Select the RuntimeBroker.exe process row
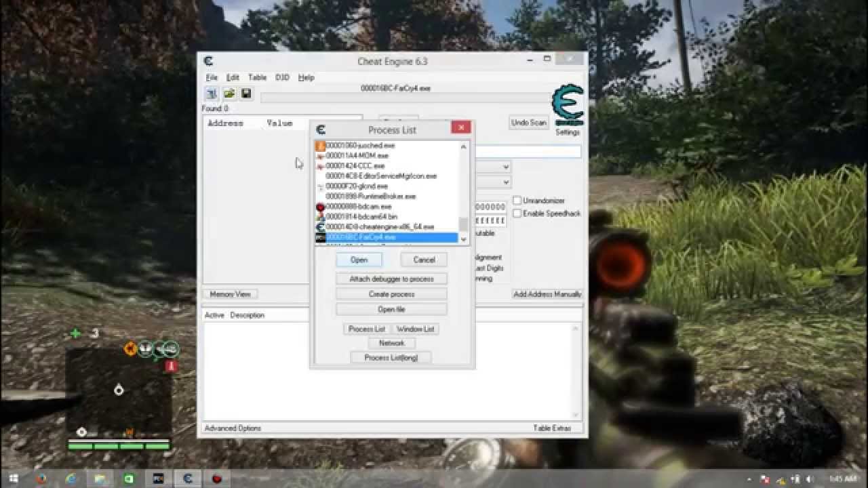 [387, 197]
